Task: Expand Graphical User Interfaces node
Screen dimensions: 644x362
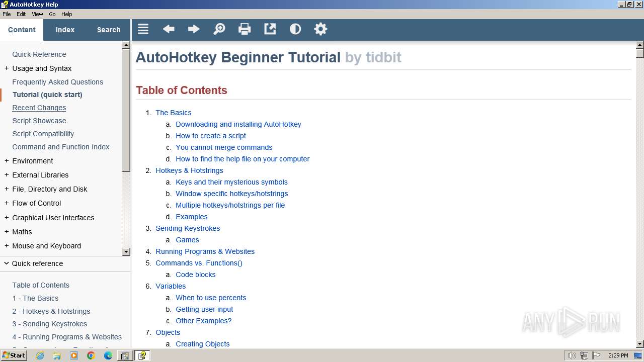Action: click(x=7, y=218)
